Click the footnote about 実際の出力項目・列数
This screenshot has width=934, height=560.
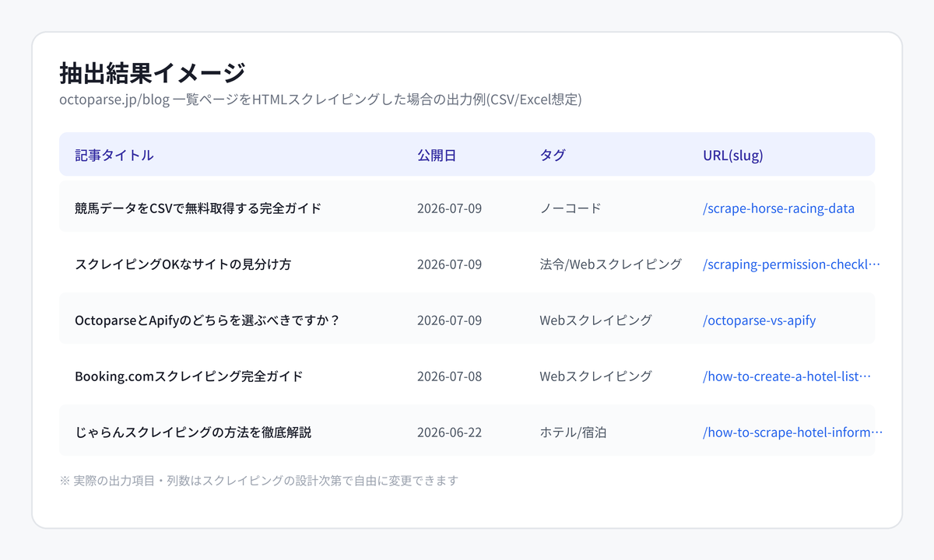(259, 481)
